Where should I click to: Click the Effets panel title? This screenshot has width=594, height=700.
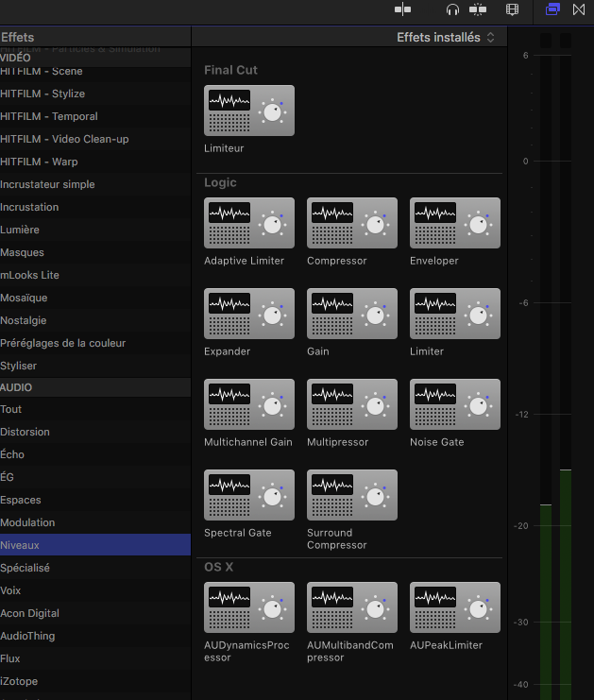point(17,37)
